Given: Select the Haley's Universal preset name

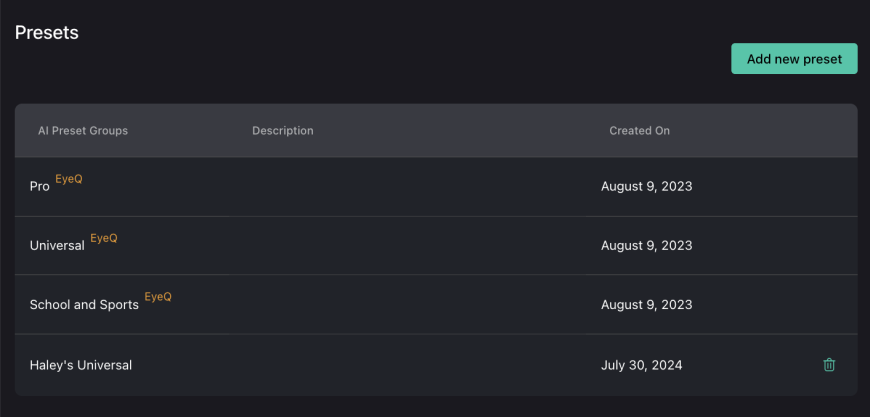Looking at the screenshot, I should [x=80, y=365].
